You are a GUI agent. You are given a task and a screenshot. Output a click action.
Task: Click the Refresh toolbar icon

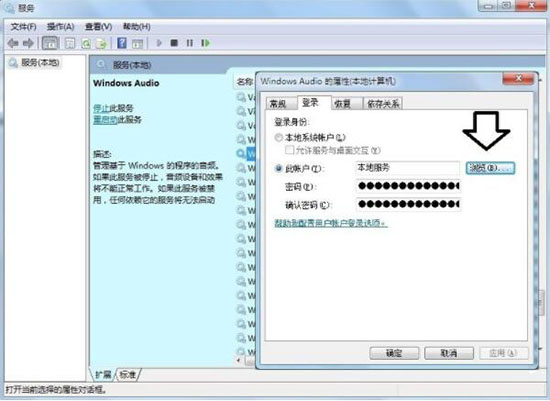pos(86,43)
